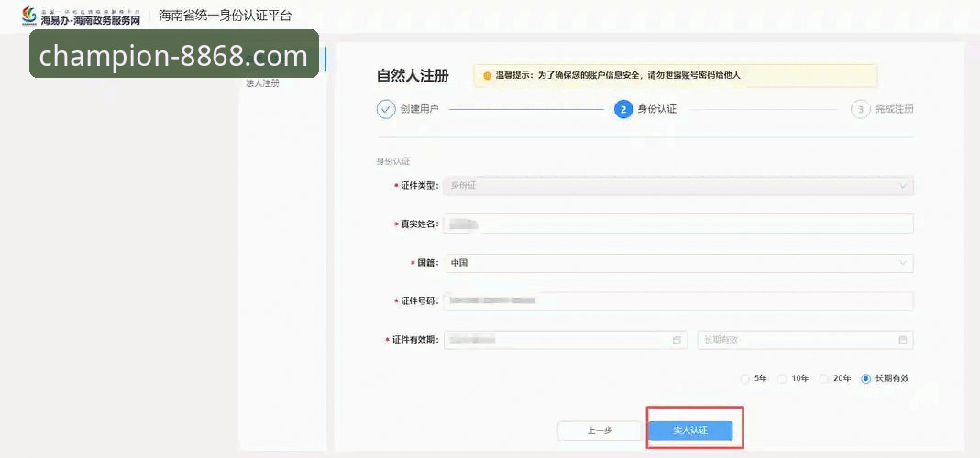The width and height of the screenshot is (980, 458).
Task: Click the 长期有效 end date field
Action: pyautogui.click(x=806, y=340)
